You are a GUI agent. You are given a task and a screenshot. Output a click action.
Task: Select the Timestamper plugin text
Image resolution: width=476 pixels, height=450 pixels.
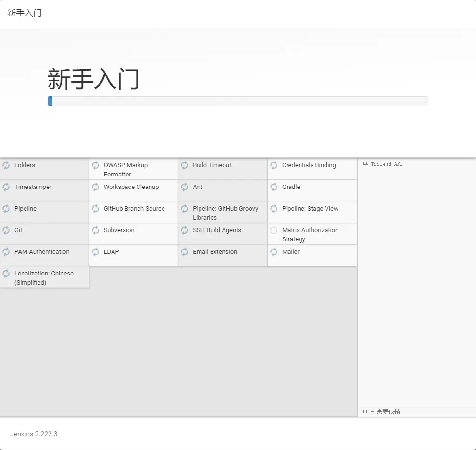click(33, 187)
